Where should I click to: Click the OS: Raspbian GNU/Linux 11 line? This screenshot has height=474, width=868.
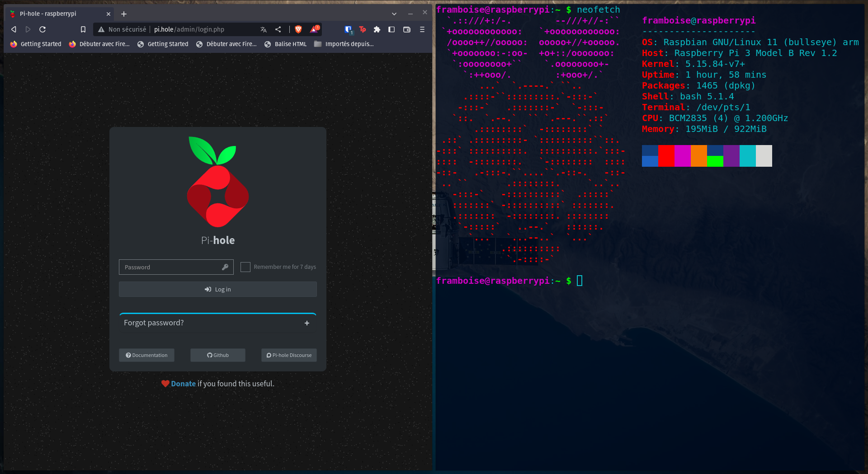click(750, 42)
